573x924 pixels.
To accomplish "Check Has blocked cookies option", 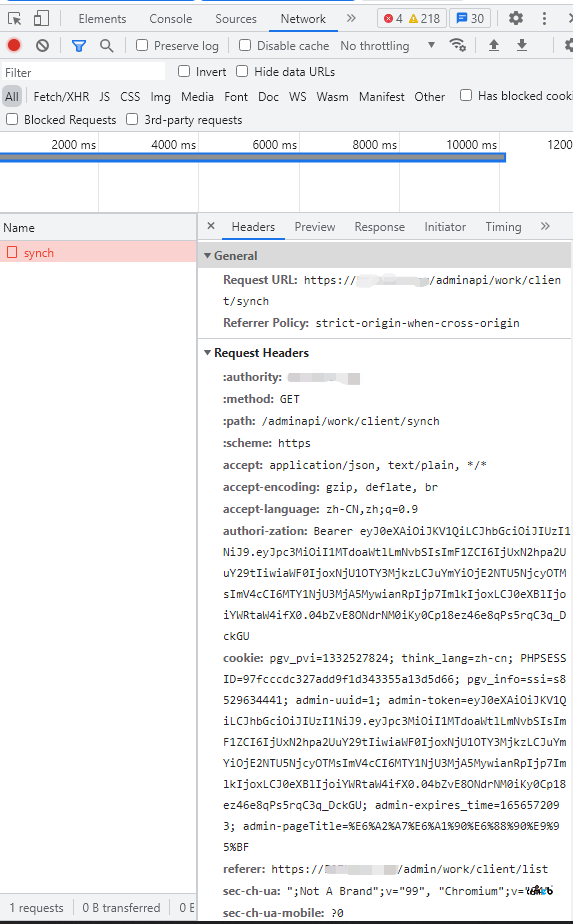I will pyautogui.click(x=466, y=95).
